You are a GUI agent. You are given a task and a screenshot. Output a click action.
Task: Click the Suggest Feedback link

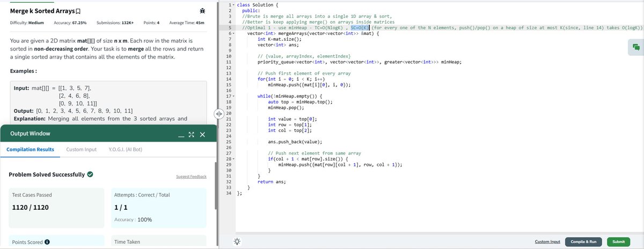point(191,177)
